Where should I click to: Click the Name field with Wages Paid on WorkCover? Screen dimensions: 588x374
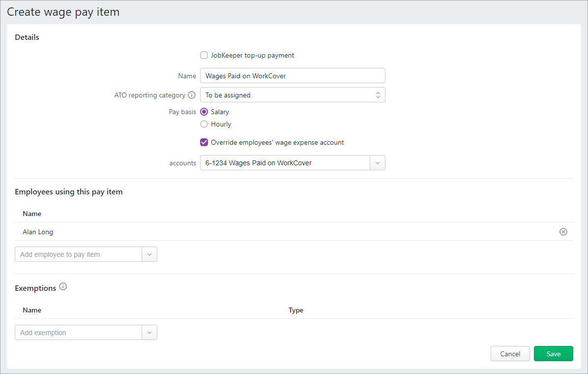[293, 76]
